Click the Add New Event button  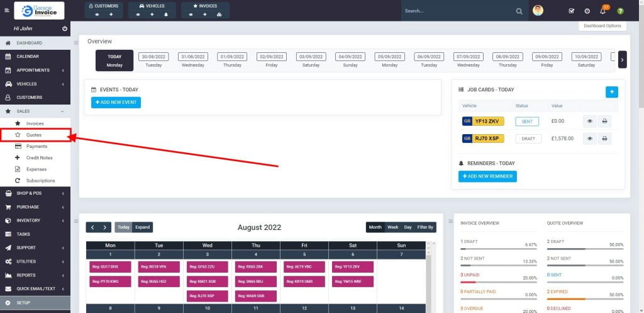coord(116,103)
